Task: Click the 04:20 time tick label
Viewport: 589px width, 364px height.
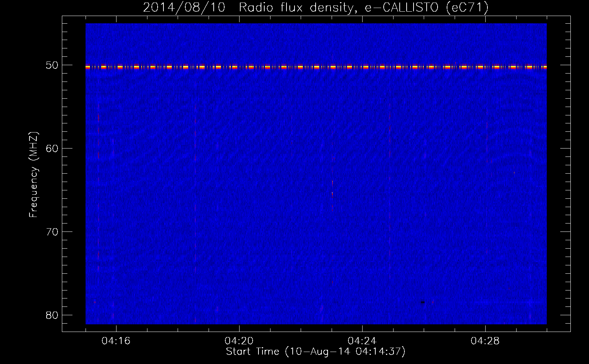Action: pos(239,341)
